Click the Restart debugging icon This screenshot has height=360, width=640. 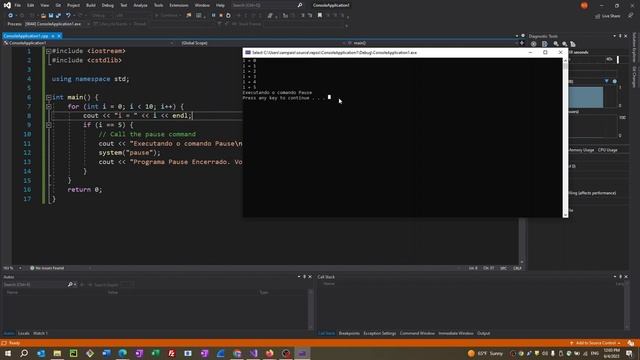pyautogui.click(x=228, y=16)
